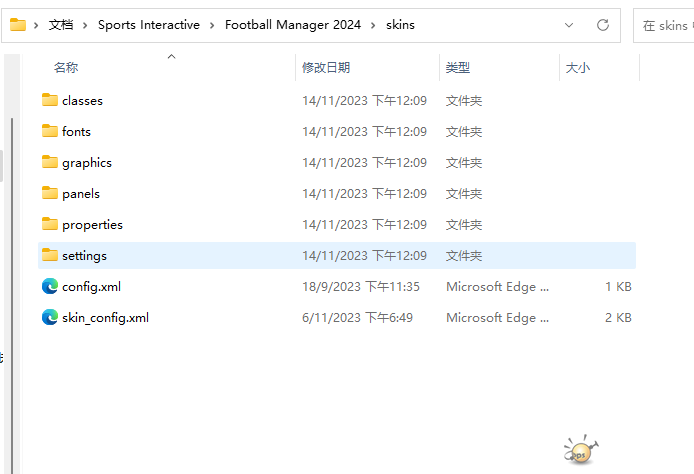Sort by the 类型 column header
This screenshot has width=694, height=474.
pos(458,68)
